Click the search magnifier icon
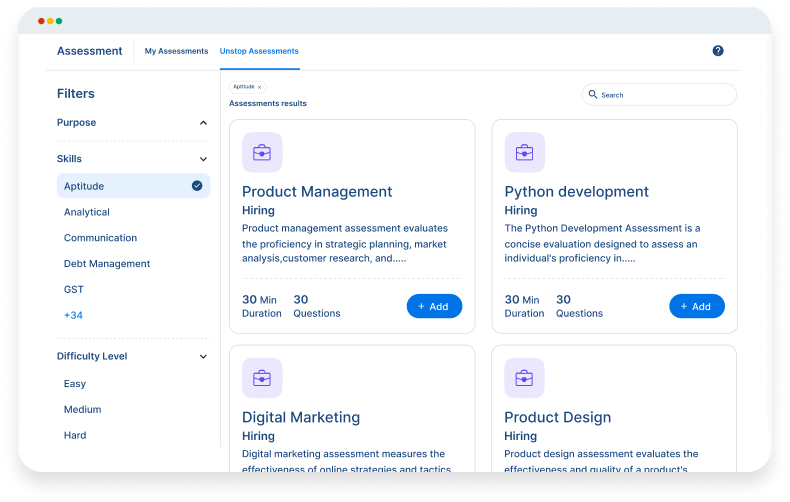Image resolution: width=790 pixels, height=502 pixels. [593, 95]
